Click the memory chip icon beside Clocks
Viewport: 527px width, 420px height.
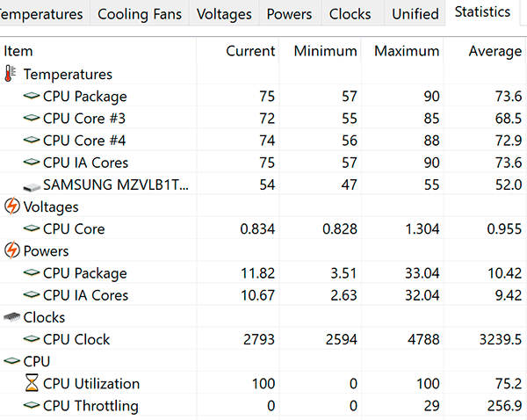pos(12,317)
